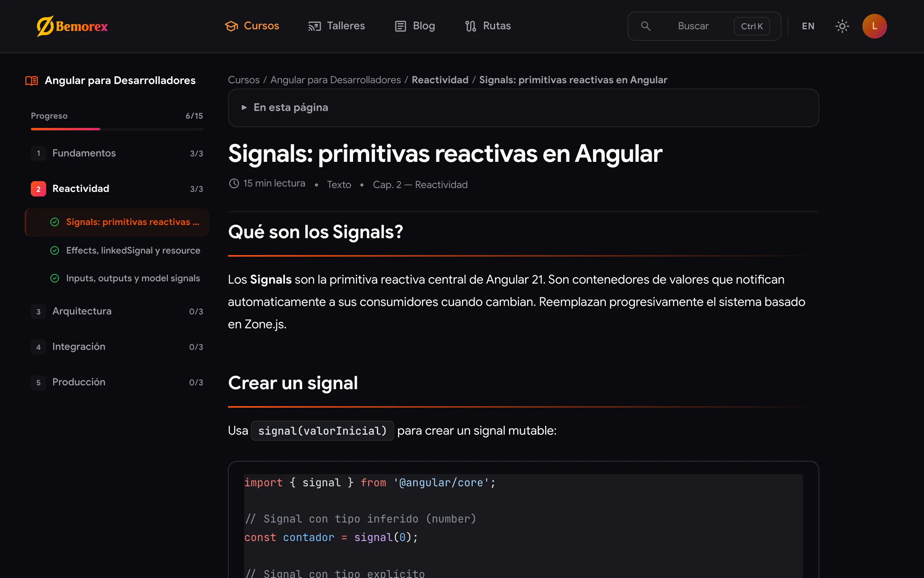Screen dimensions: 924x578
Task: Click the Qué son los Signals? heading
Action: click(315, 232)
